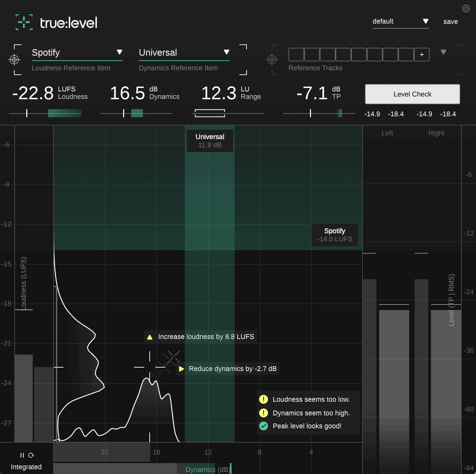Screen dimensions: 476x474
Task: Click the dynamics meter bar under 16.5 dB
Action: (x=136, y=113)
